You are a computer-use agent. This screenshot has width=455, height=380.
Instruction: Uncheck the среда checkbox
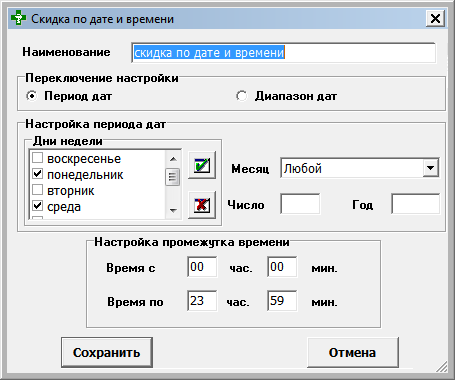coord(37,206)
